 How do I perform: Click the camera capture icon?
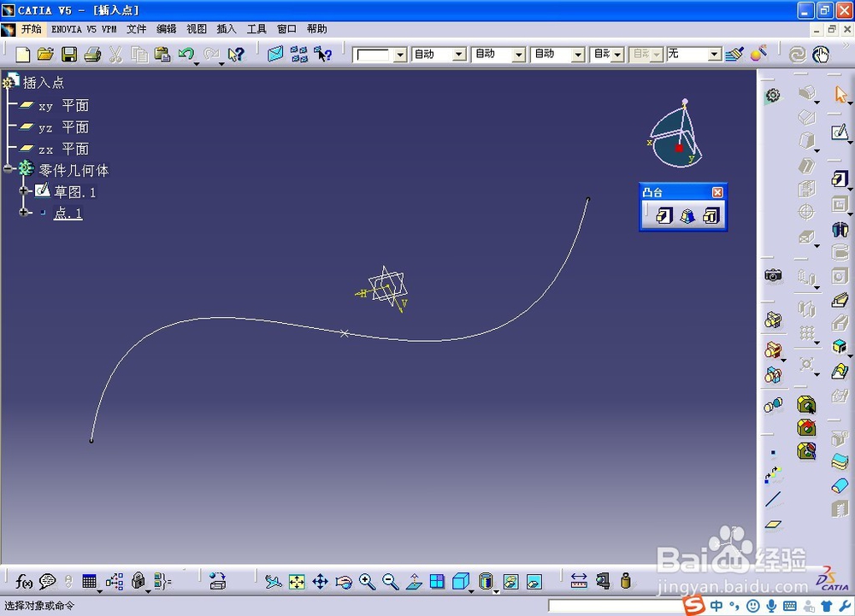(773, 275)
